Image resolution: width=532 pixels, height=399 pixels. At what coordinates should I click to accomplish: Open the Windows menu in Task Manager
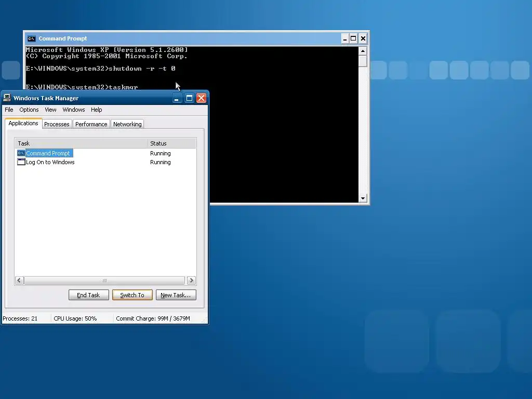(74, 110)
